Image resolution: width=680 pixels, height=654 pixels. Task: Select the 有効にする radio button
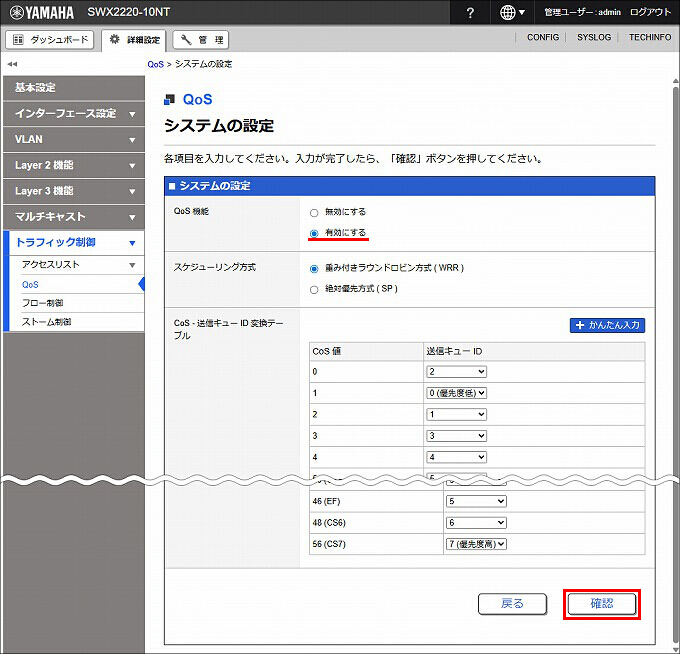point(314,233)
